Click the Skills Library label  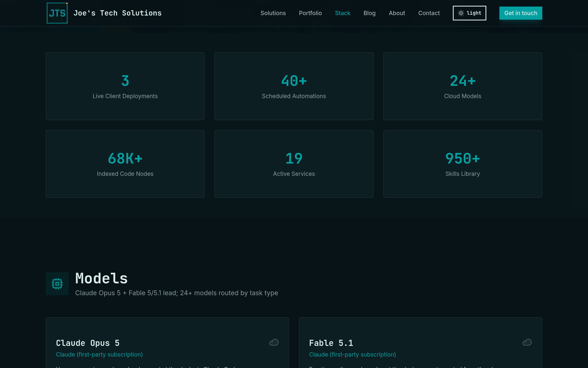[x=463, y=174]
